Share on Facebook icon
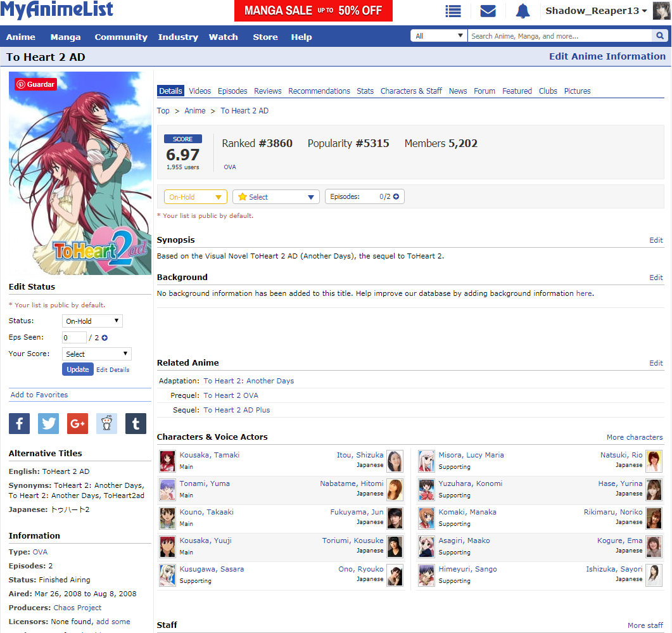Viewport: 672px width, 633px height. tap(19, 423)
